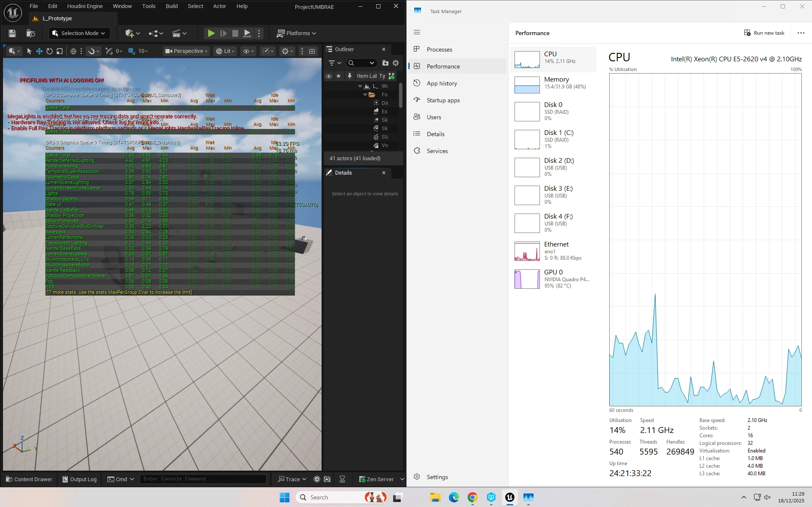Image resolution: width=812 pixels, height=507 pixels.
Task: Click the Outliner pinned column header
Action: coord(350,76)
